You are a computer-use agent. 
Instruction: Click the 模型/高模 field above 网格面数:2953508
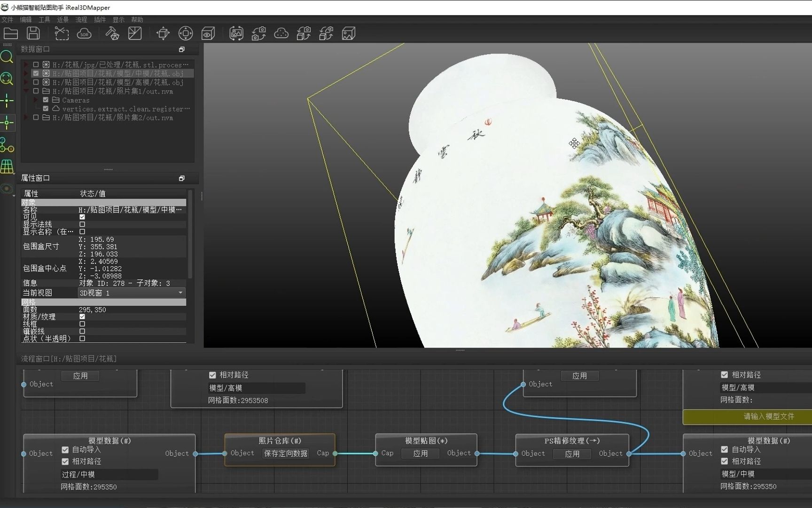coord(257,388)
